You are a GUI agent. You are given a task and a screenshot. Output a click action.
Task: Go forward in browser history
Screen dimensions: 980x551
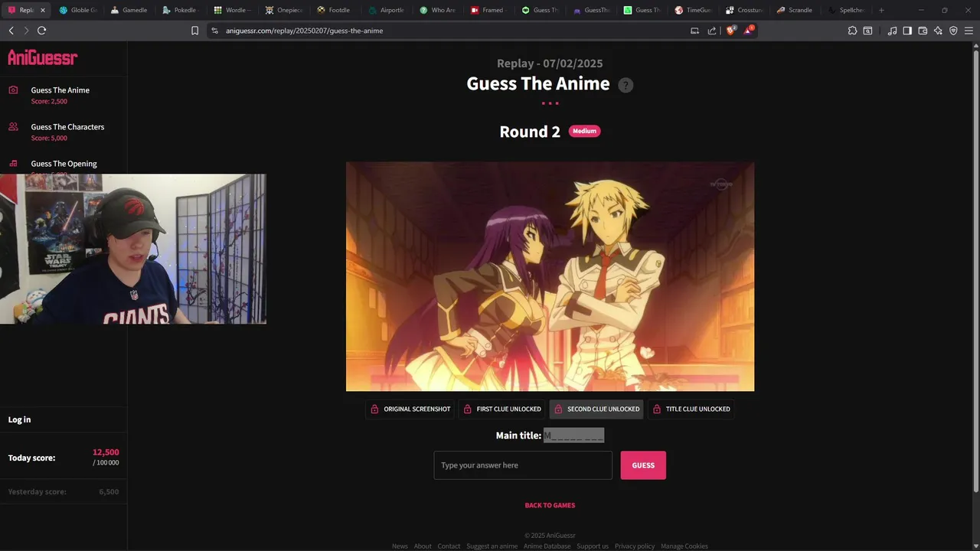(26, 31)
